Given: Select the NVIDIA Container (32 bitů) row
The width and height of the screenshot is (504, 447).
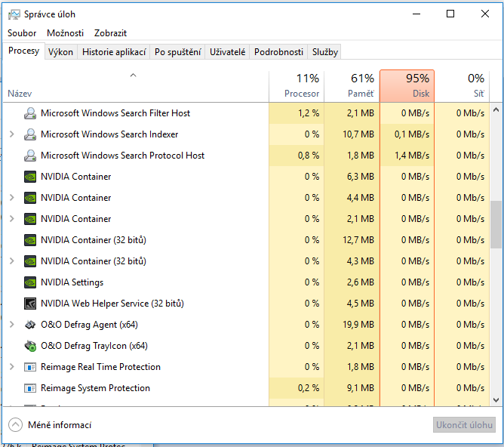Looking at the screenshot, I should (94, 240).
